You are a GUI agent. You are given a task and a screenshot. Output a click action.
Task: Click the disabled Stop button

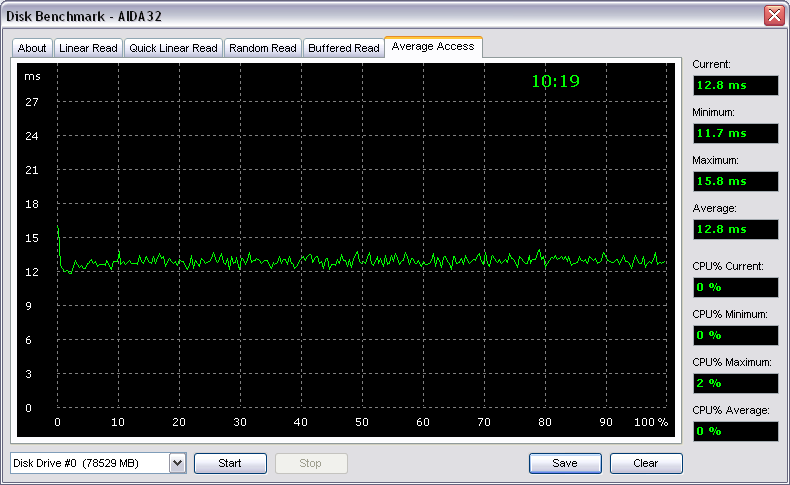pos(311,463)
